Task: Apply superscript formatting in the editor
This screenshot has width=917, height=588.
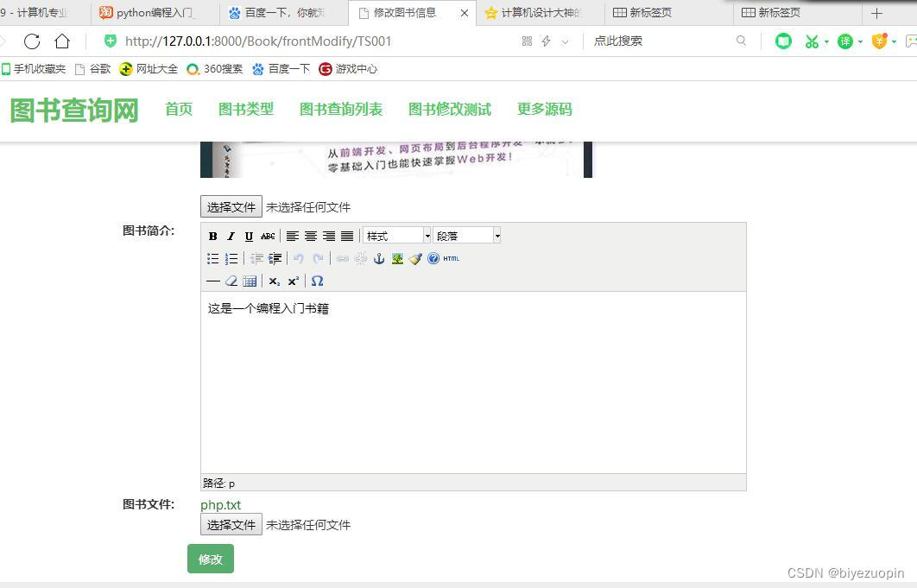Action: (x=293, y=281)
